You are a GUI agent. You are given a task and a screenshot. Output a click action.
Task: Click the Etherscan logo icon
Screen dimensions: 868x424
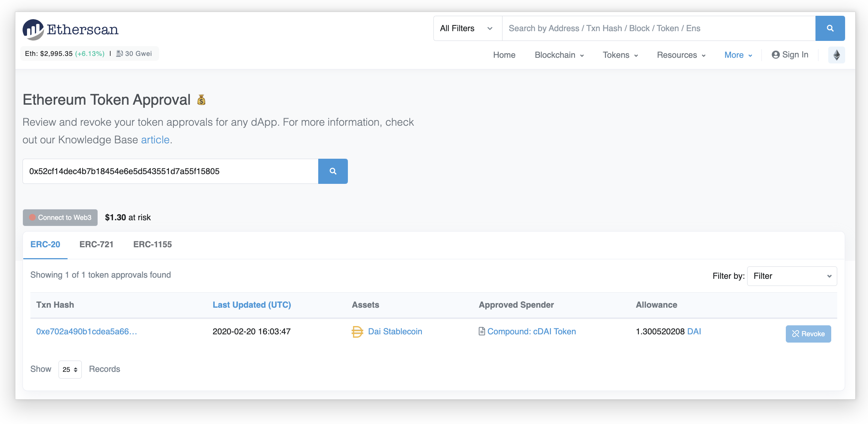pos(33,29)
